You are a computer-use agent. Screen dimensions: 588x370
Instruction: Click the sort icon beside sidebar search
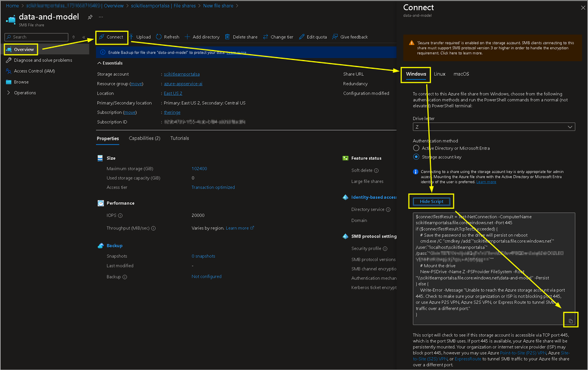74,37
